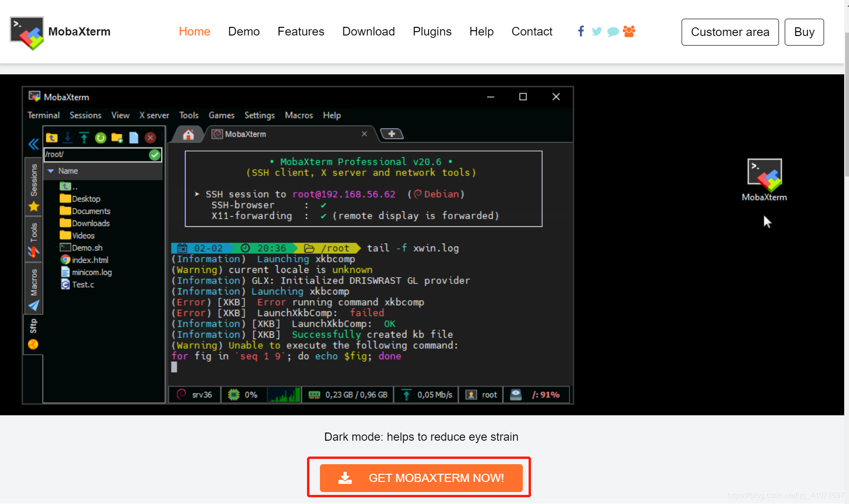Select the minicom.log file
This screenshot has width=849, height=504.
(86, 272)
